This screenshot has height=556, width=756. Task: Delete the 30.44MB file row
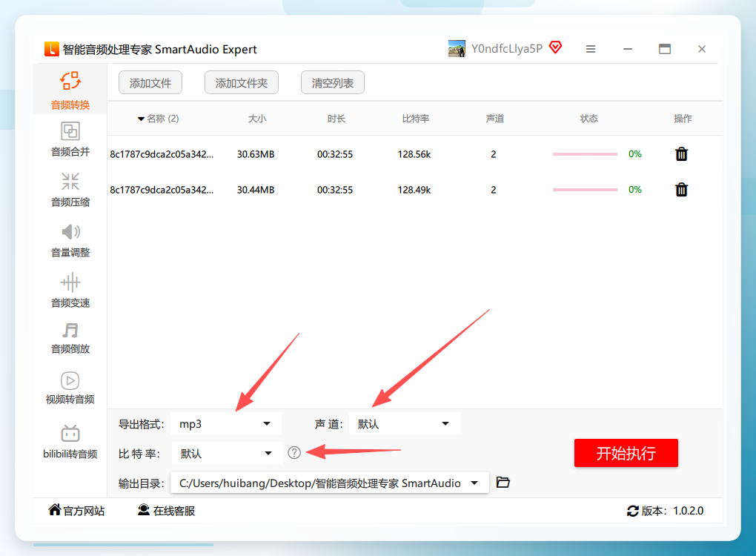click(x=681, y=190)
